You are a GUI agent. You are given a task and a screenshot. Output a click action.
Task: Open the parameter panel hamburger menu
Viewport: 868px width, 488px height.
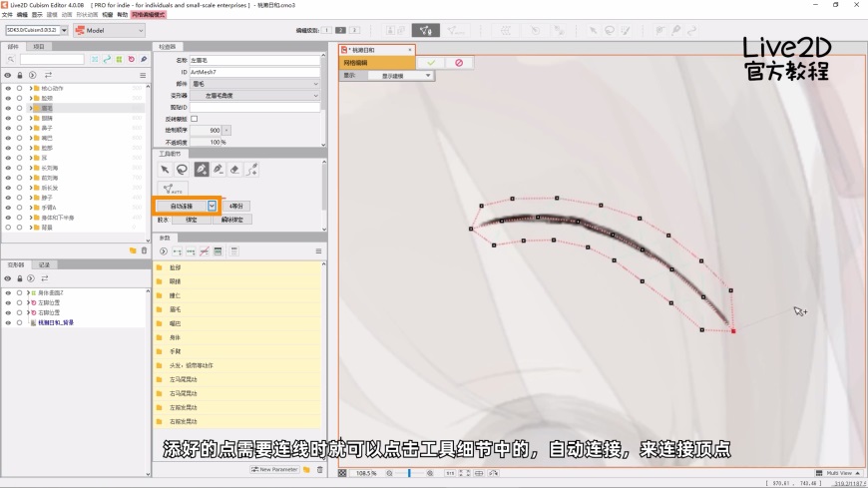pyautogui.click(x=318, y=251)
